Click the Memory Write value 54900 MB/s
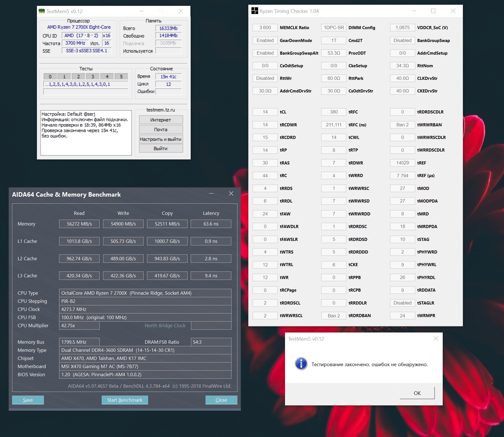Image resolution: width=504 pixels, height=437 pixels. 123,224
